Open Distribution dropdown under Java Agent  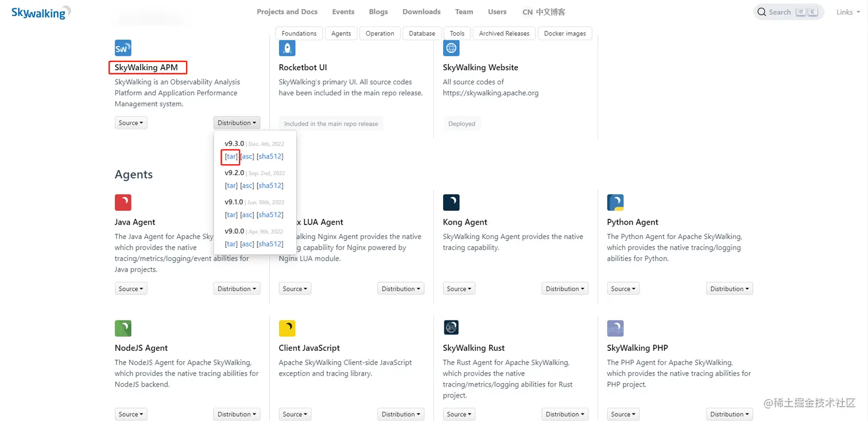[237, 289]
